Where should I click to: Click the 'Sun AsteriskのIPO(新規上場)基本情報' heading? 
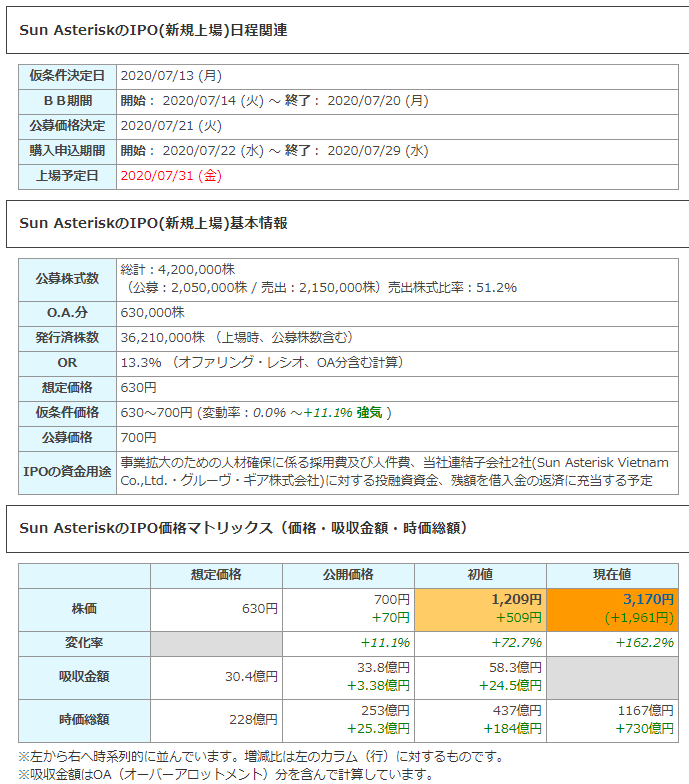click(153, 224)
